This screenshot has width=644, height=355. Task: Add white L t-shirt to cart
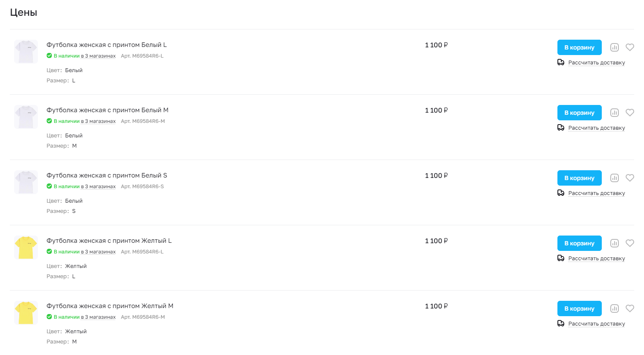coord(579,47)
